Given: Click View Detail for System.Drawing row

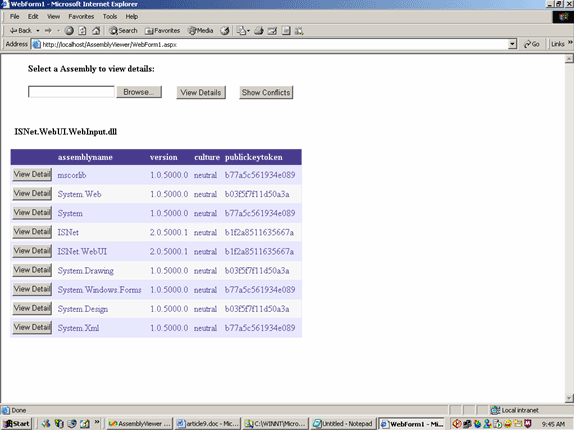Looking at the screenshot, I should click(32, 270).
